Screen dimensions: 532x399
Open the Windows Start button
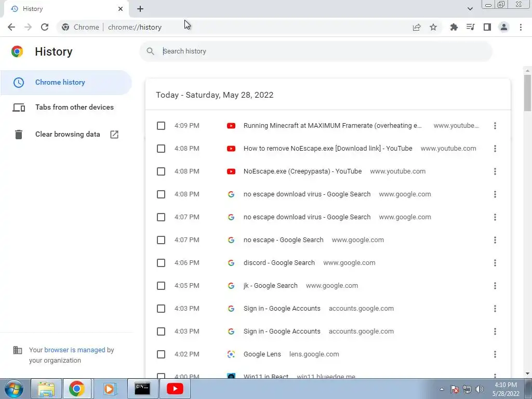[x=14, y=389]
